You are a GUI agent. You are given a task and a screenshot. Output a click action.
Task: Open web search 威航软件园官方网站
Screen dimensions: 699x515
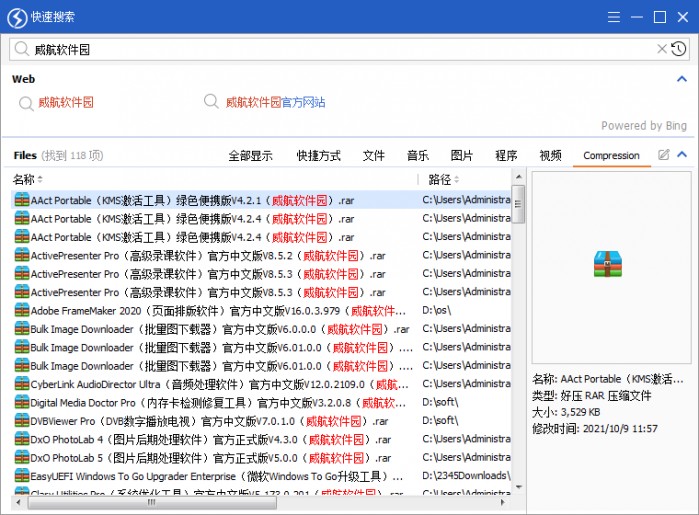(275, 103)
